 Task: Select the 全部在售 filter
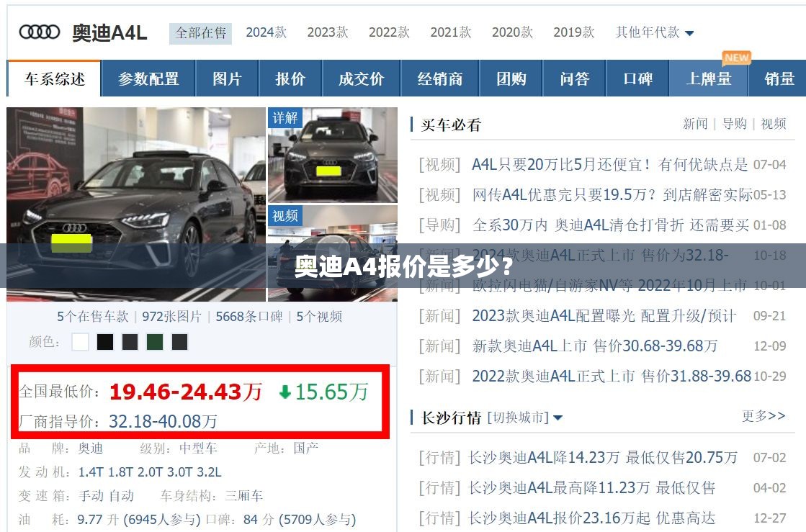(200, 33)
